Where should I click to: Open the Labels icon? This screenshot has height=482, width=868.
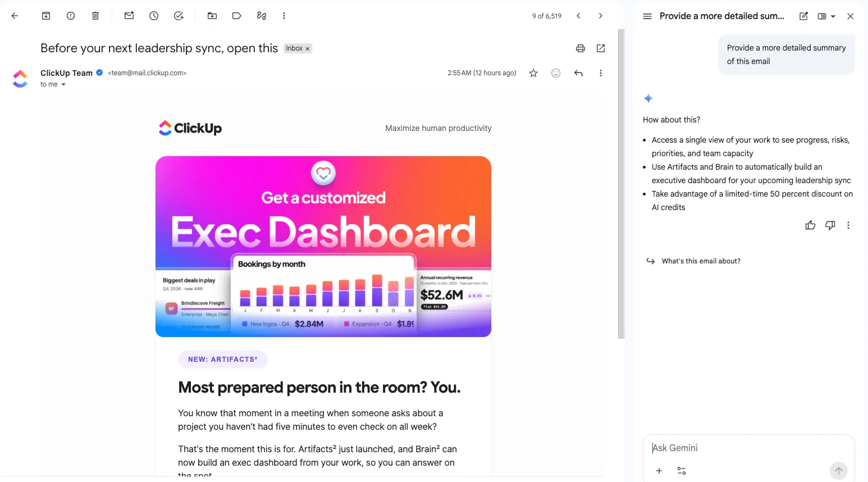237,16
